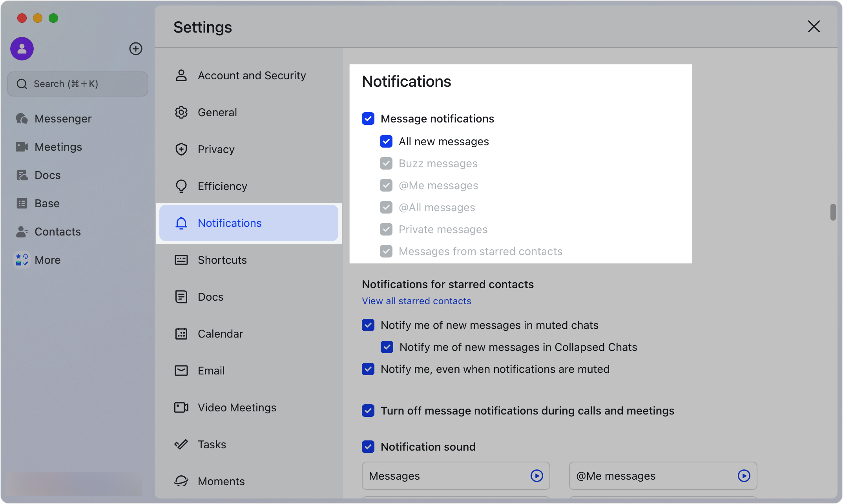Open the @Me messages sound dropdown

(x=662, y=476)
